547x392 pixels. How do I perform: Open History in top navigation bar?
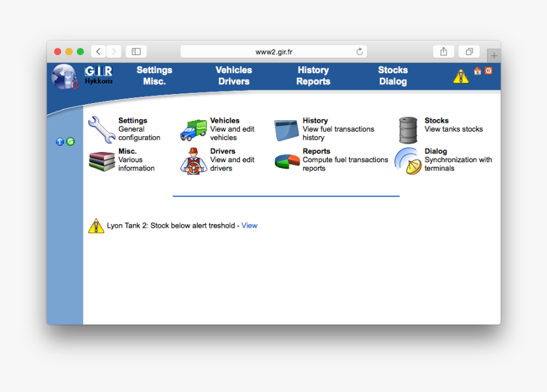click(314, 70)
